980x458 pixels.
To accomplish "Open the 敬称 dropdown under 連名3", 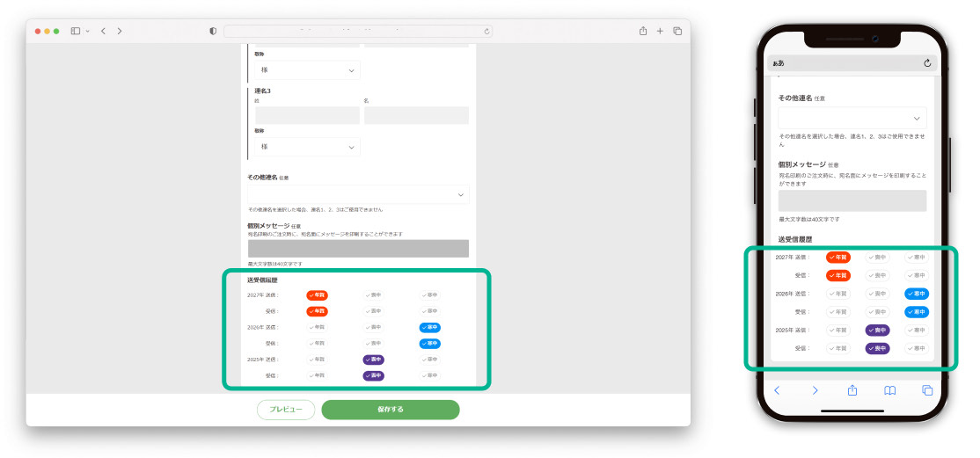I will [x=308, y=147].
